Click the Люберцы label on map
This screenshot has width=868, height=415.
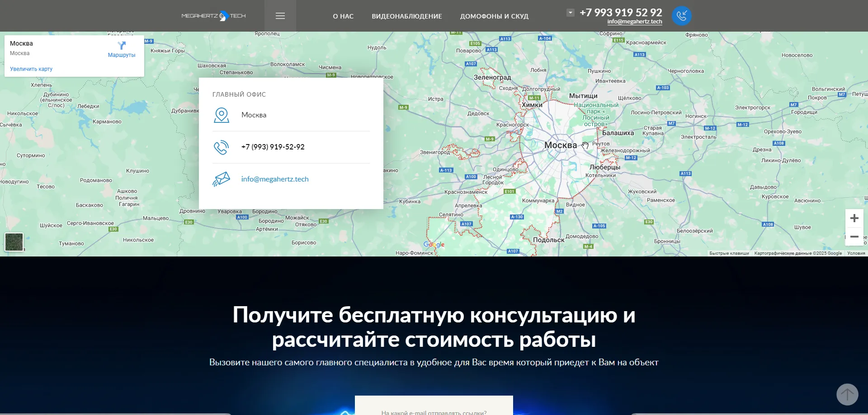point(605,168)
